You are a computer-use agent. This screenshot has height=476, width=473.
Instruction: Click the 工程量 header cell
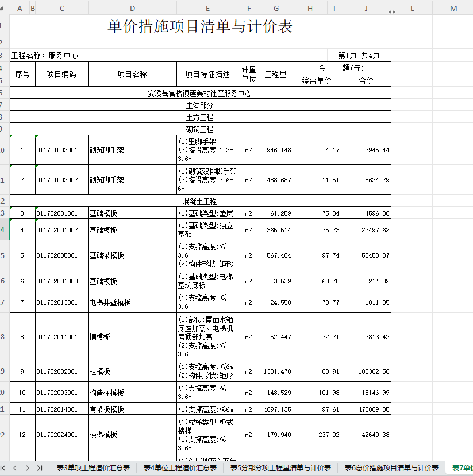click(276, 74)
